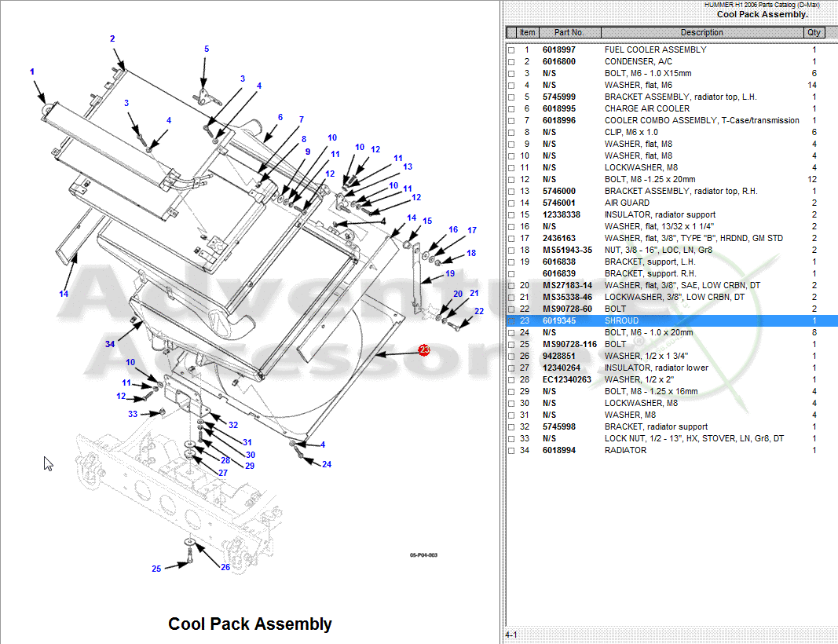The height and width of the screenshot is (644, 838).
Task: Toggle checkbox for item 19 Bracket support L.H.
Action: [511, 262]
